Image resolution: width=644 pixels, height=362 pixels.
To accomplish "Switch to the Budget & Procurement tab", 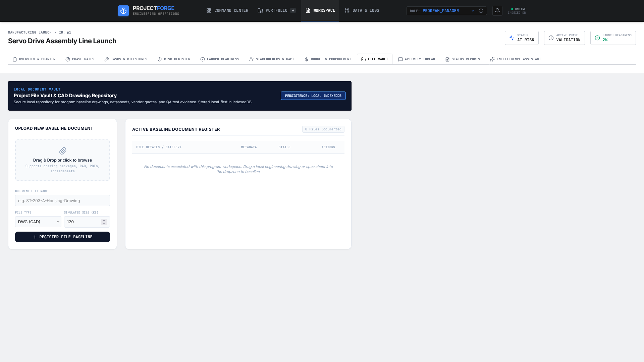I will 328,59.
